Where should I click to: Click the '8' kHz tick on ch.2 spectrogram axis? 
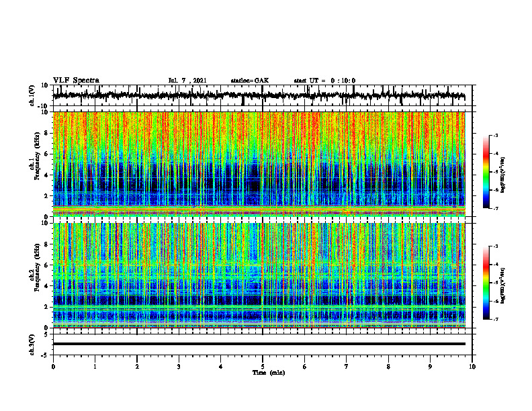coord(46,244)
